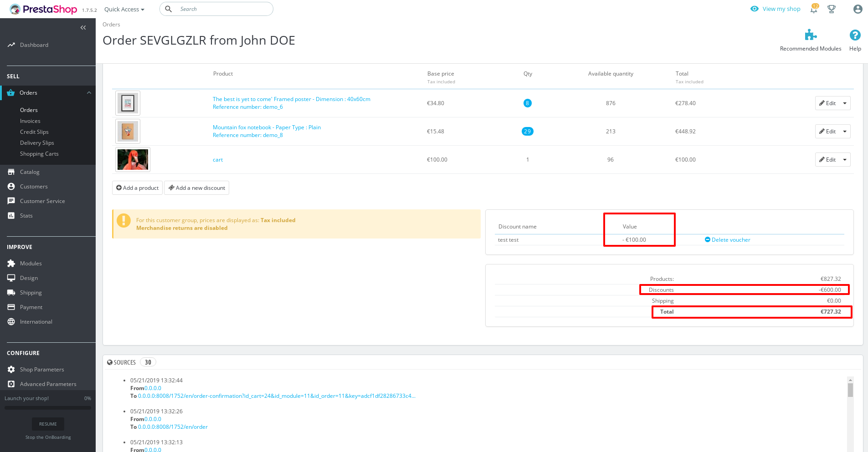Click the search magnifier icon
Viewport: 868px width, 452px height.
168,9
